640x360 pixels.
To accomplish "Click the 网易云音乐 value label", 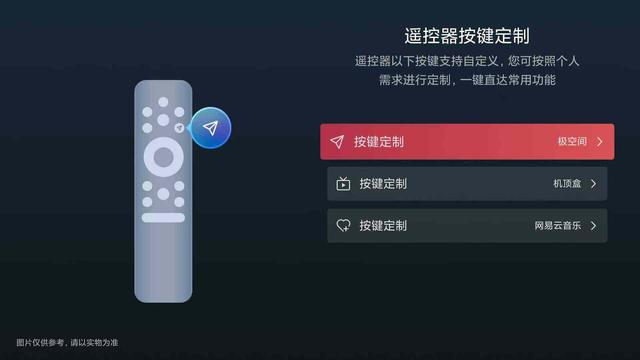I will pyautogui.click(x=558, y=225).
